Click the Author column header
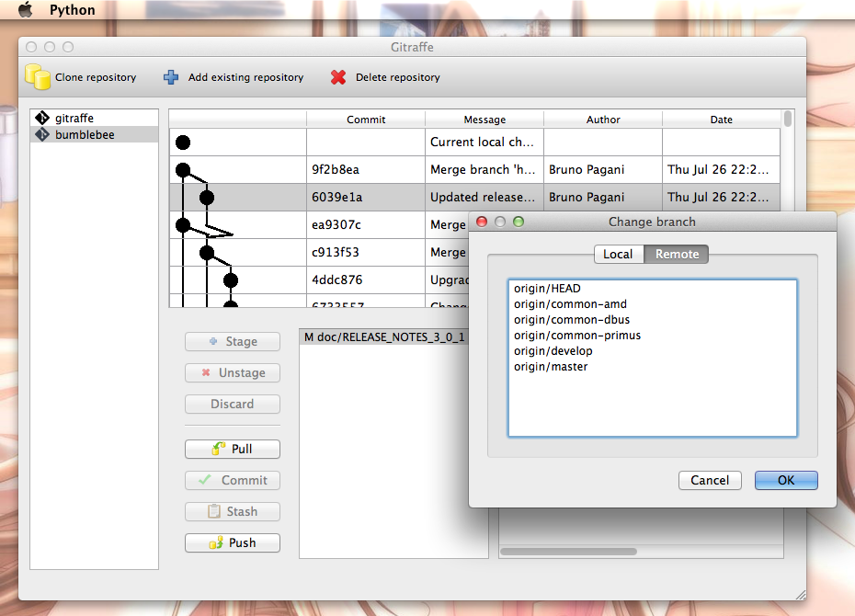The image size is (855, 616). tap(603, 120)
